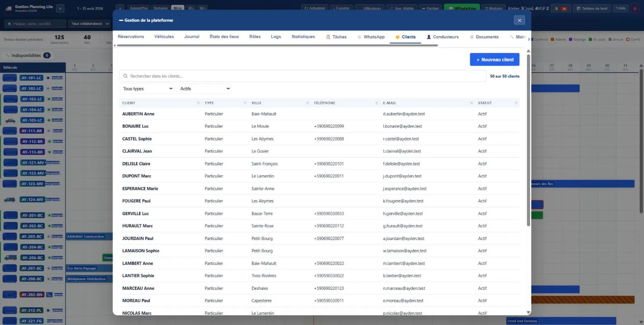Click the app truck logo near Gestion Planning Lite
Screen dimensions: 644x325
[x=9, y=8]
